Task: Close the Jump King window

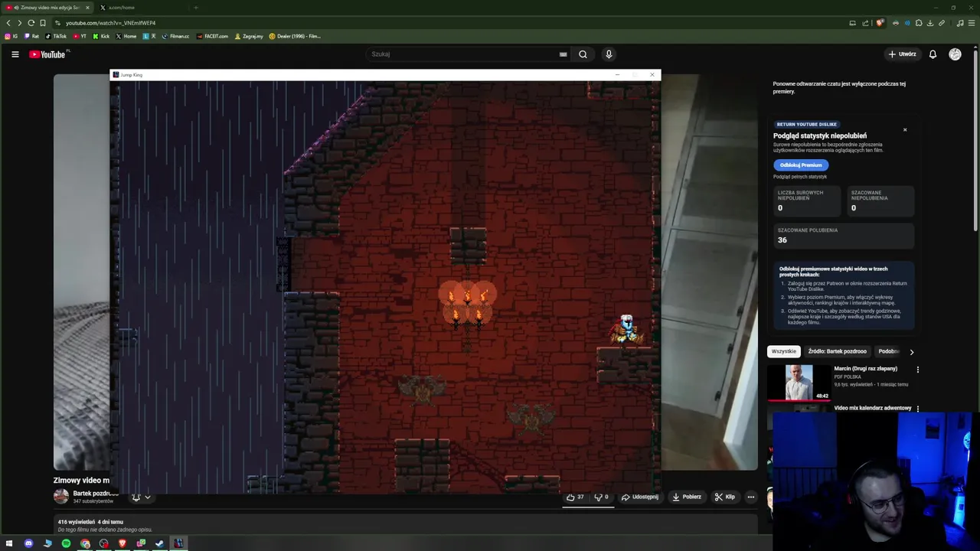Action: pyautogui.click(x=652, y=75)
